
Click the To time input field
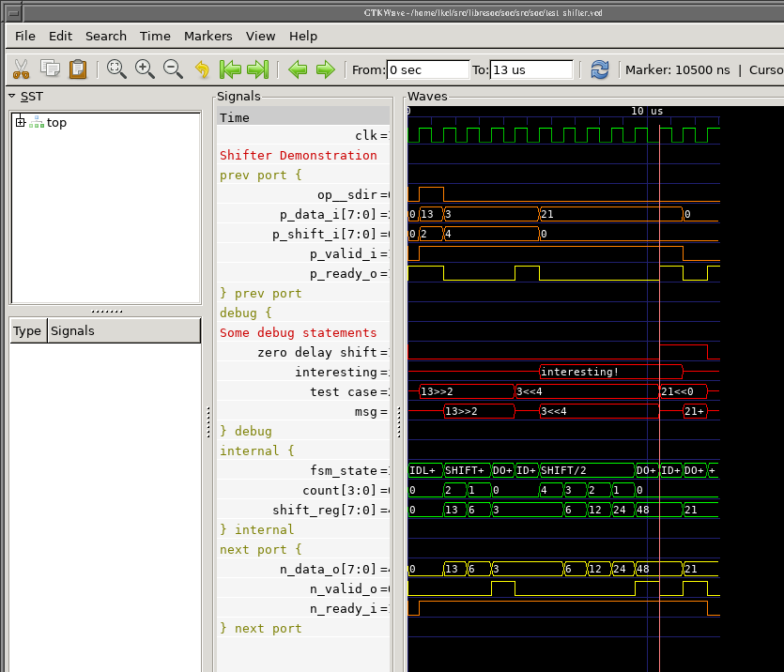click(x=530, y=70)
